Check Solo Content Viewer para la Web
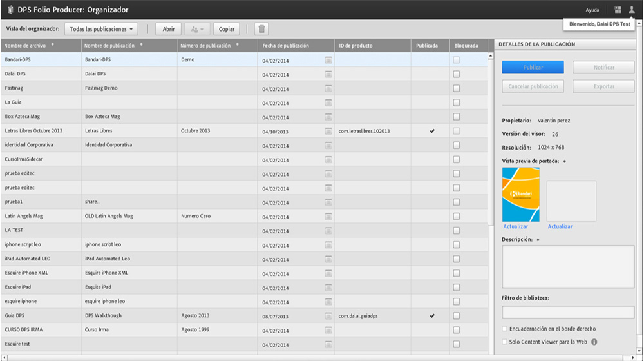Screen dimensions: 644x361 tap(506, 342)
